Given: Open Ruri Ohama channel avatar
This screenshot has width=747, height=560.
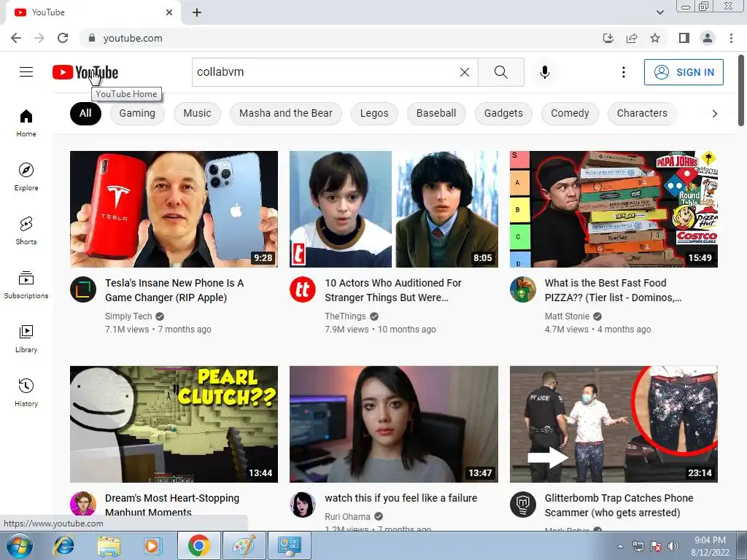Looking at the screenshot, I should (303, 505).
